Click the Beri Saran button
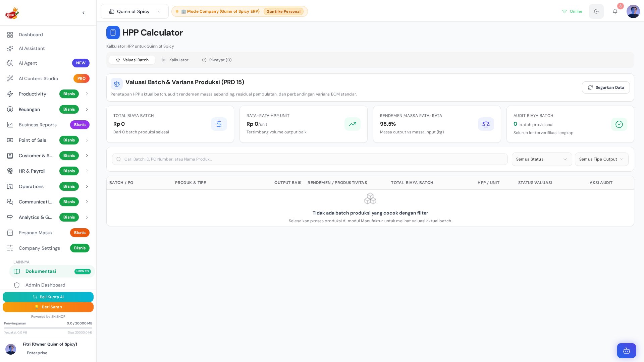 point(48,307)
